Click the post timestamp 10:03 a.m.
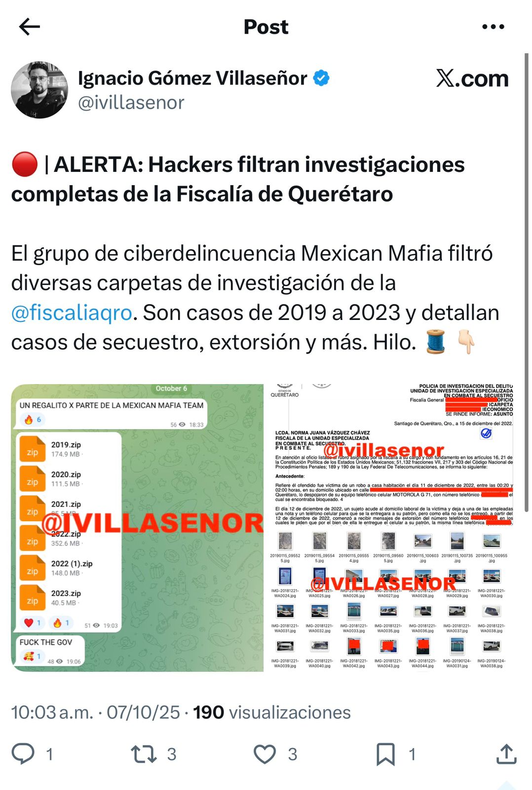This screenshot has width=532, height=790. [52, 712]
